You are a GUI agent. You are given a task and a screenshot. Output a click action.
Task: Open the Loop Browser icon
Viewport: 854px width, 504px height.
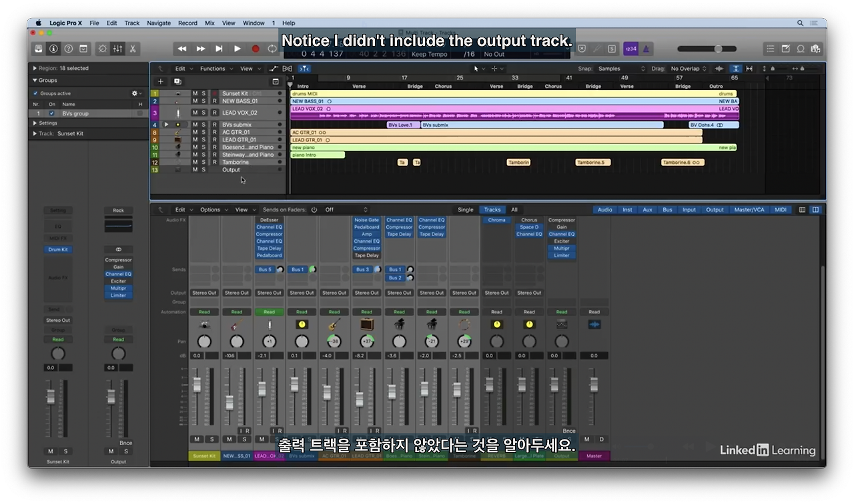coord(801,49)
